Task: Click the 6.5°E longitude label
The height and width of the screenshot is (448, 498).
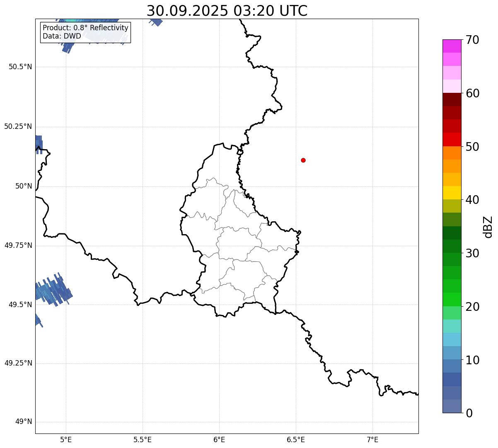Action: [296, 439]
